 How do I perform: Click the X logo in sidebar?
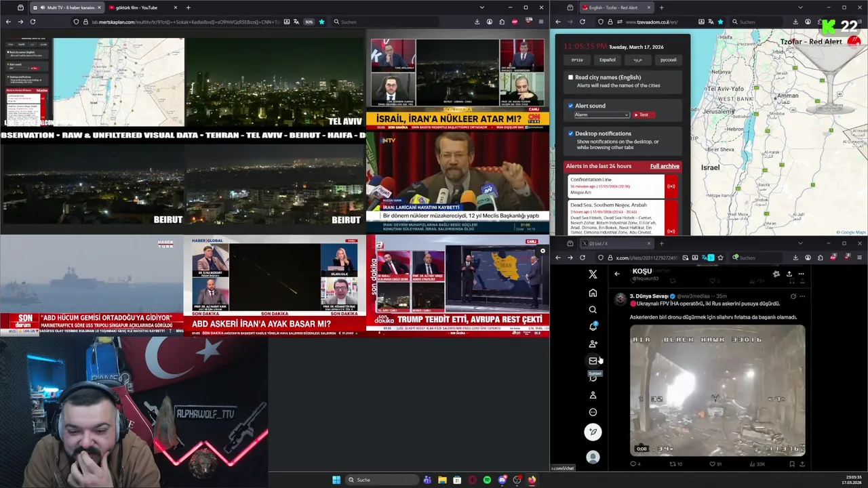(x=593, y=274)
